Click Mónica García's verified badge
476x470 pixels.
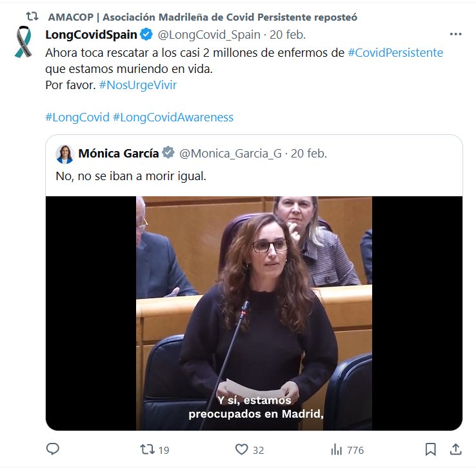coord(168,153)
